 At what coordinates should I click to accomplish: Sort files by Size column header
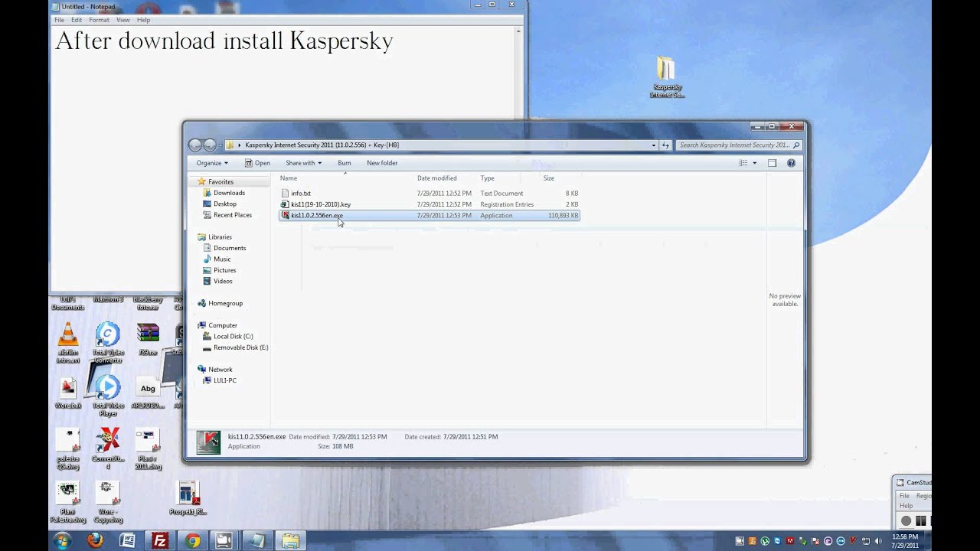(549, 178)
